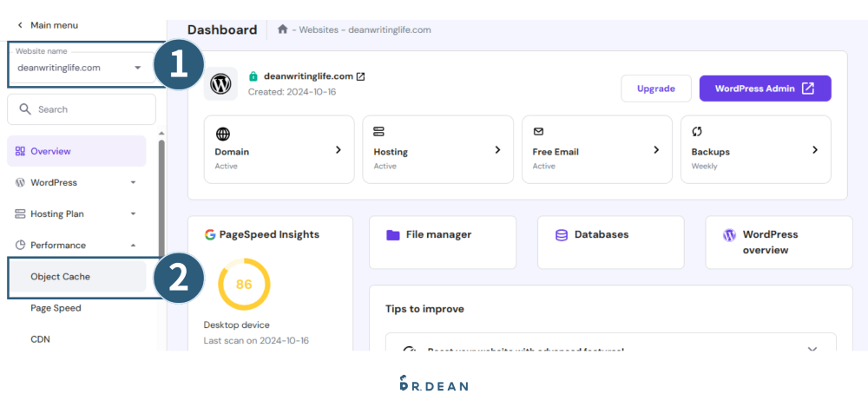
Task: Click the globe icon in Domain card
Action: click(223, 134)
